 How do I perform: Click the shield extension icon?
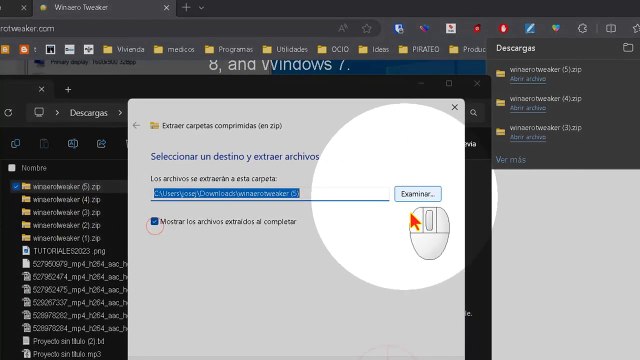point(399,28)
